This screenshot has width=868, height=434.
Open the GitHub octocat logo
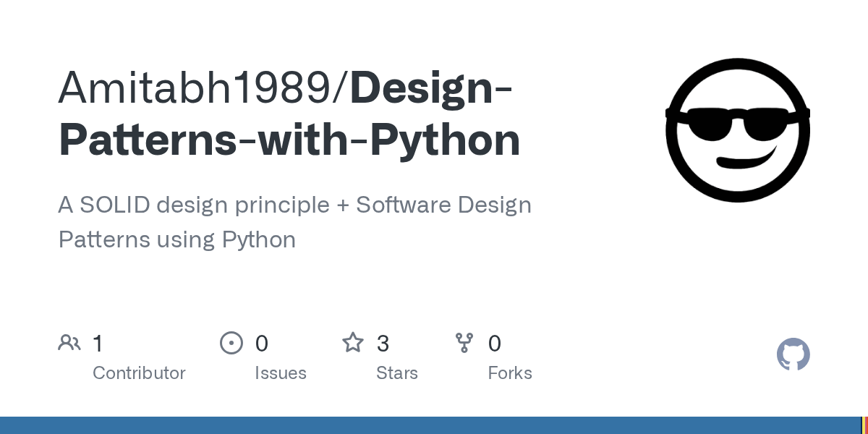click(x=793, y=354)
